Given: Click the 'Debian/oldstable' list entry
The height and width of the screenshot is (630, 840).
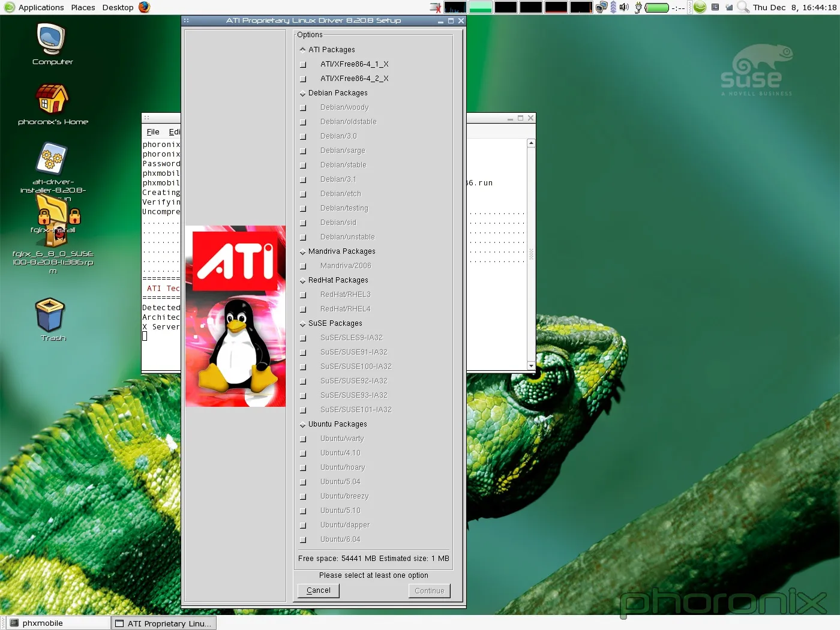Looking at the screenshot, I should [349, 122].
